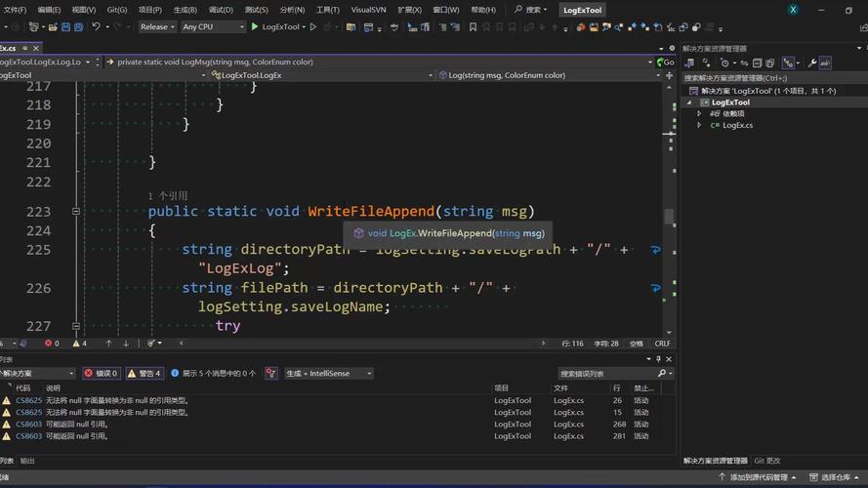Click the CRLF line ending indicator
Viewport: 868px width, 488px height.
[662, 344]
